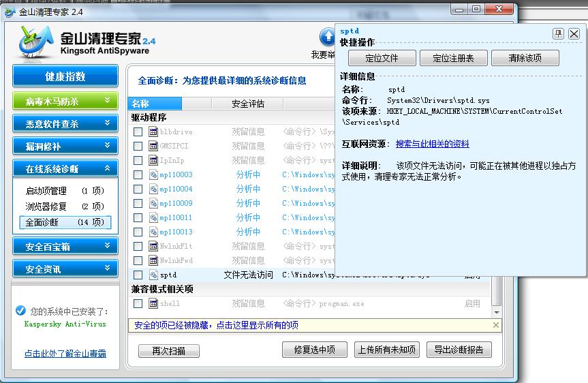Screen dimensions: 588x383
Task: Click the file icon beside mp110003
Action: pos(153,174)
